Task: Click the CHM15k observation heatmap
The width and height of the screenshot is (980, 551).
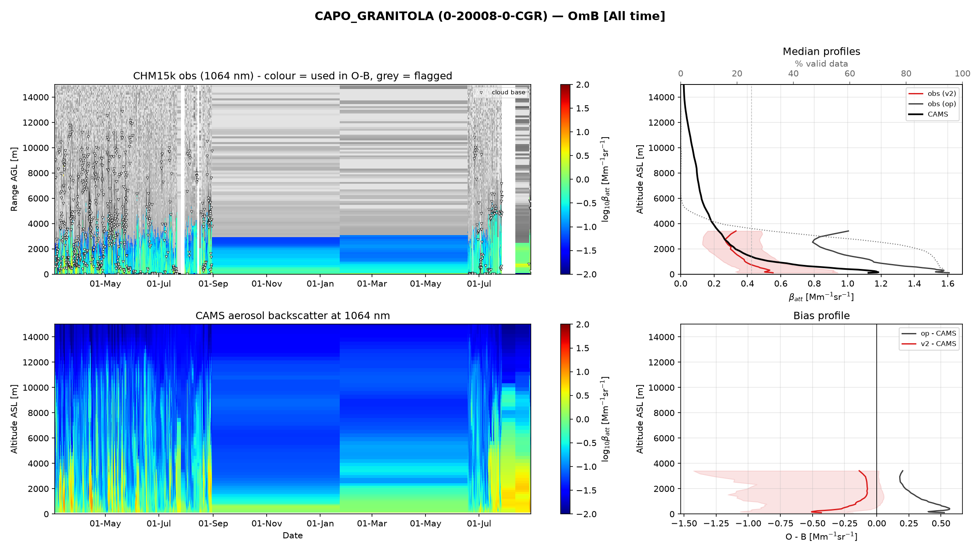Action: (292, 179)
